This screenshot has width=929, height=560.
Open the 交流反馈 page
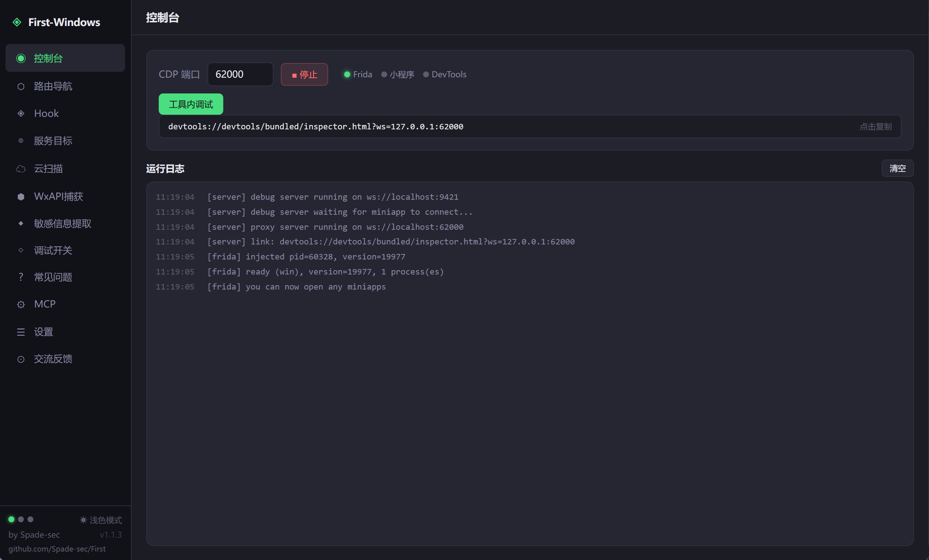point(65,359)
